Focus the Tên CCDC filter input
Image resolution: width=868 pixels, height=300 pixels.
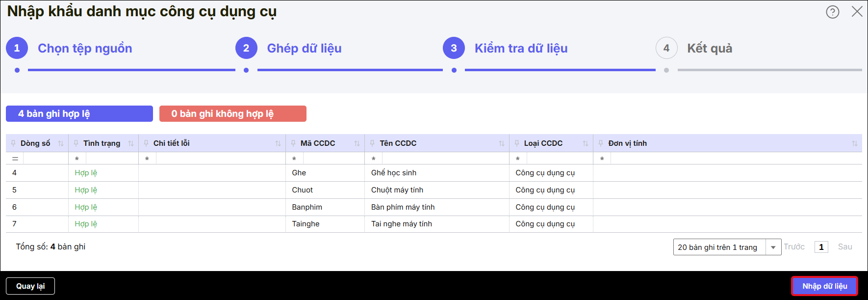pyautogui.click(x=445, y=159)
